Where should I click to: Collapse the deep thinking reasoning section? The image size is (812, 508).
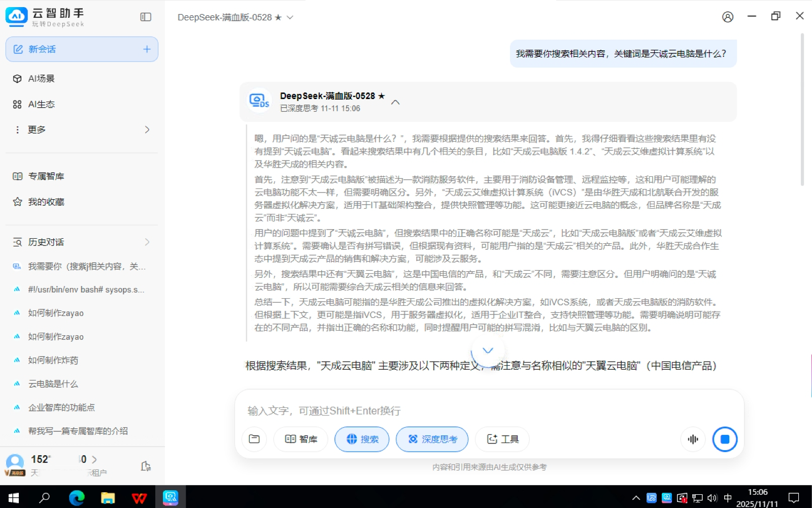[395, 102]
